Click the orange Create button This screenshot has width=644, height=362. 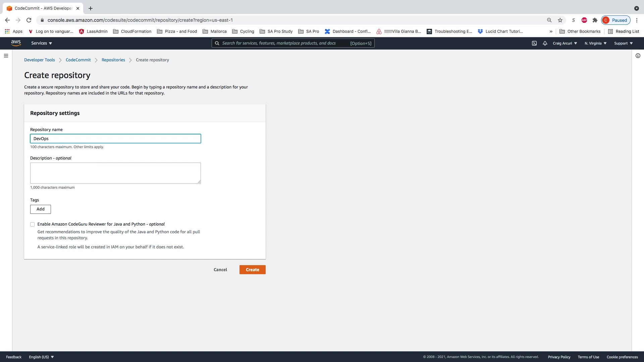pyautogui.click(x=252, y=270)
